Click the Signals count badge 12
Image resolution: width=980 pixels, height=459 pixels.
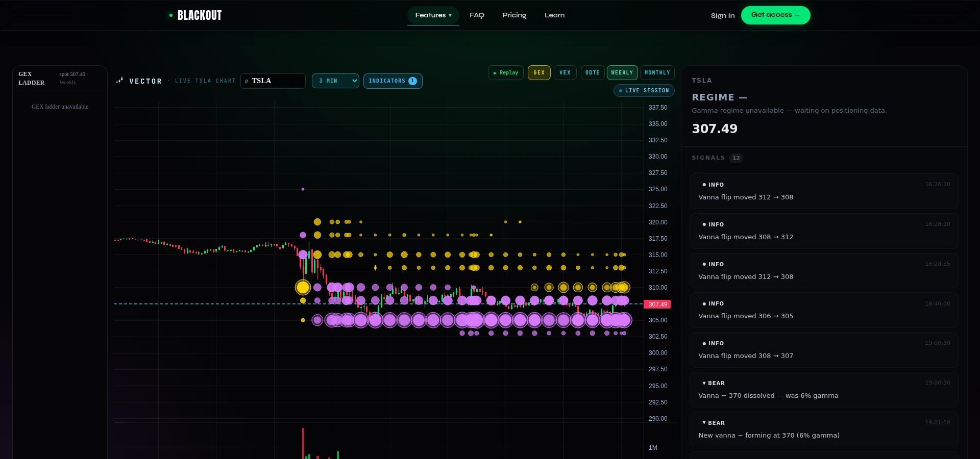tap(736, 158)
